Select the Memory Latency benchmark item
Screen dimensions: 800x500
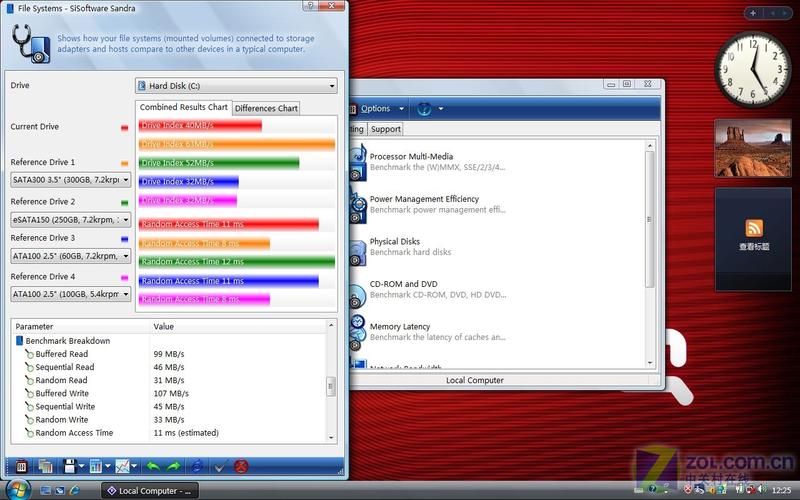click(429, 332)
